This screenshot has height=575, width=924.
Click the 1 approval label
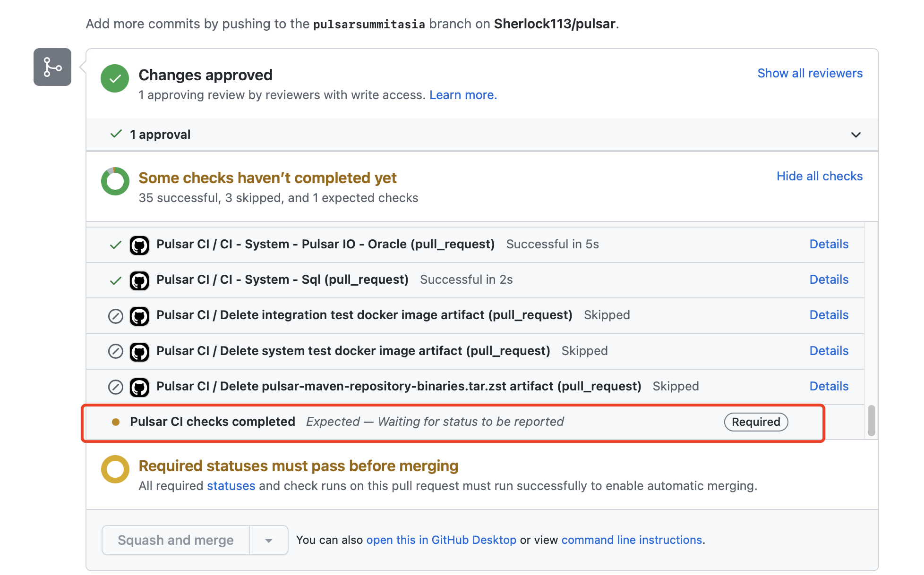click(160, 135)
